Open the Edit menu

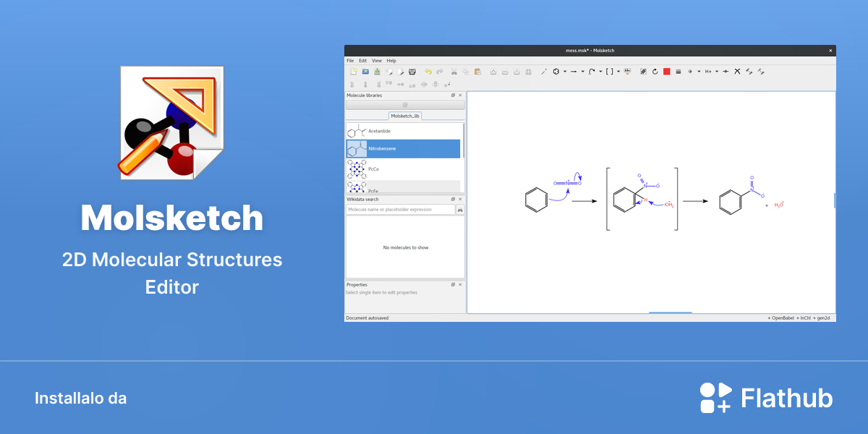pyautogui.click(x=363, y=61)
